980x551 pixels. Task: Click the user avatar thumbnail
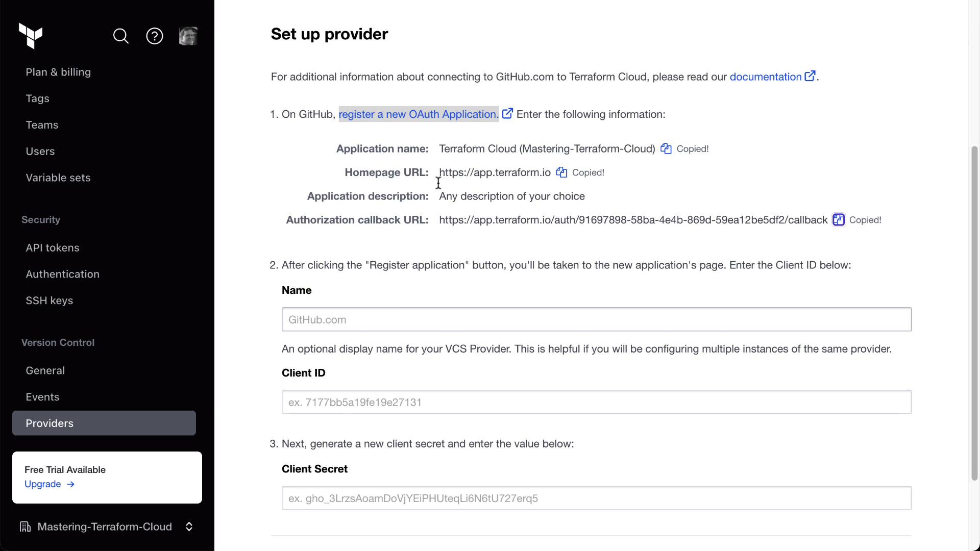188,36
